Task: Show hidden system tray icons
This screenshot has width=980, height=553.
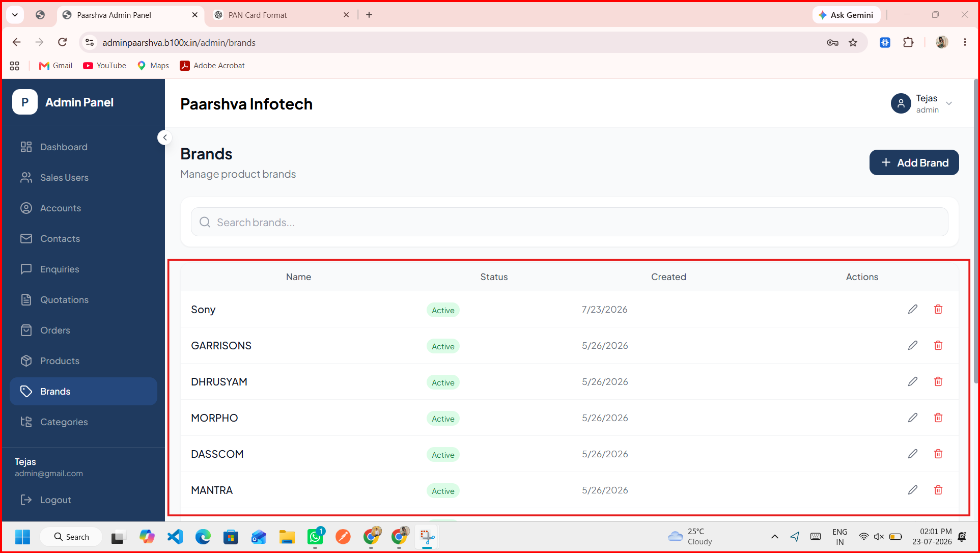Action: tap(774, 537)
